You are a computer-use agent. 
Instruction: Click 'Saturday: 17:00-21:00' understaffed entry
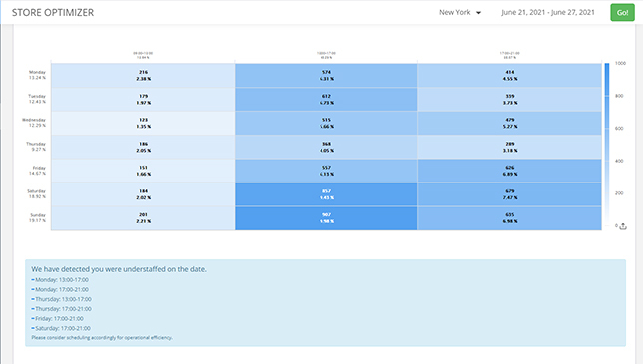coord(63,328)
